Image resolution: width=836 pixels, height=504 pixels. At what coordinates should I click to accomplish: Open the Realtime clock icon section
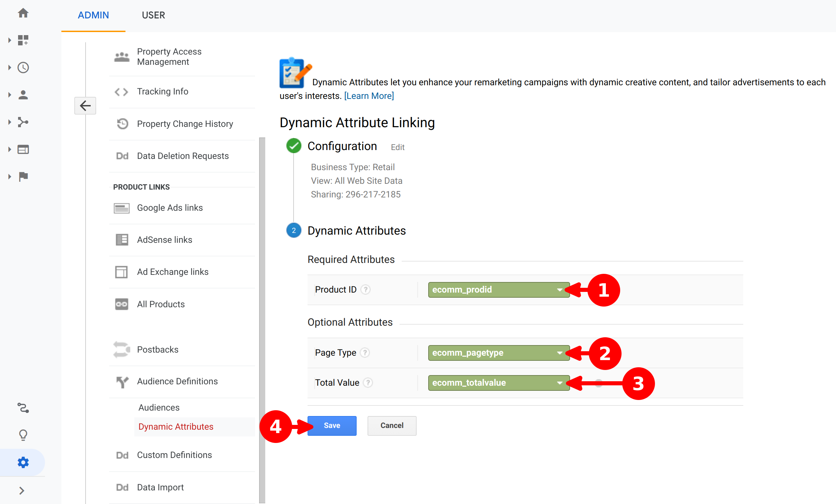click(x=23, y=68)
